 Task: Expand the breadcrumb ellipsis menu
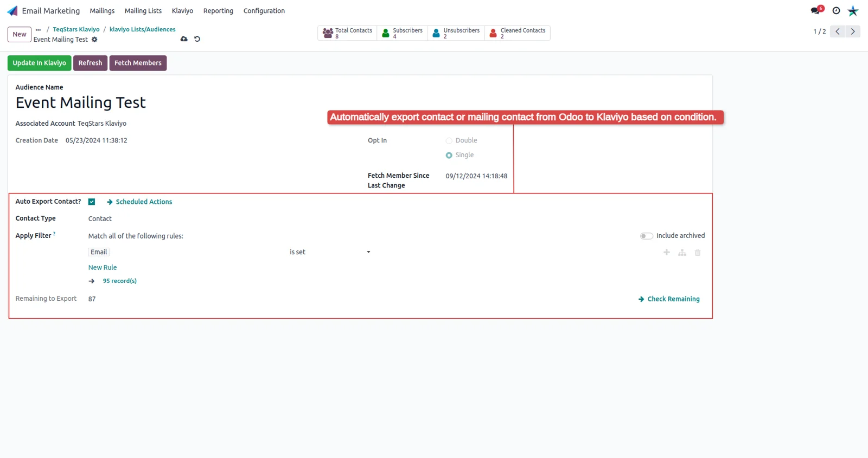click(x=38, y=30)
